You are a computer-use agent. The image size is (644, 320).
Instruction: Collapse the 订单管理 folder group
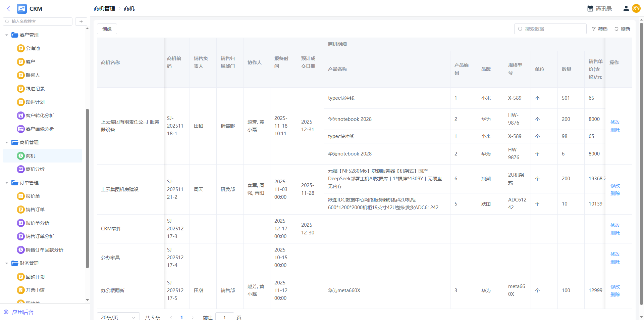point(7,183)
